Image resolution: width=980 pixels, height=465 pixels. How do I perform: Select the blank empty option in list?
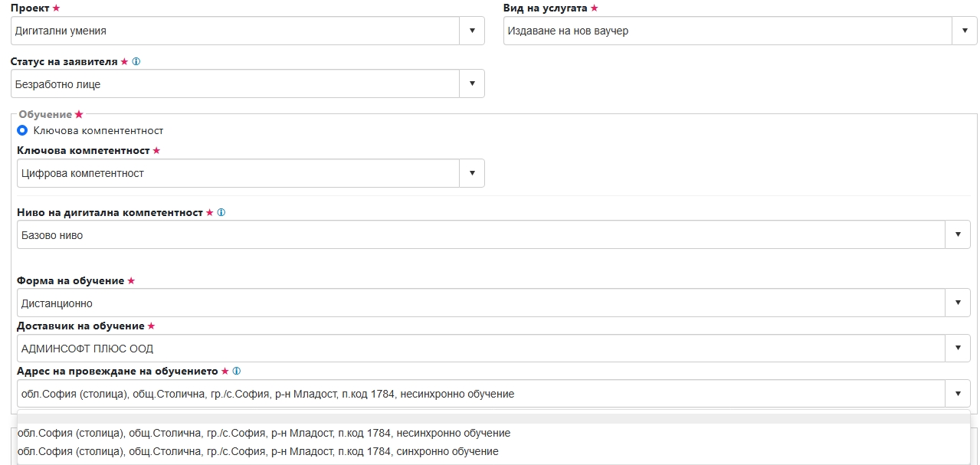coord(493,418)
